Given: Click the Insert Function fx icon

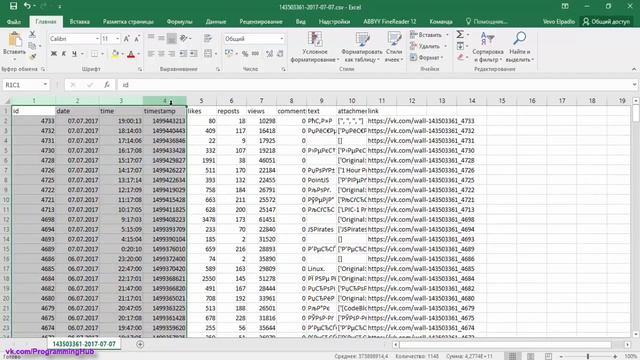Looking at the screenshot, I should pyautogui.click(x=107, y=85).
